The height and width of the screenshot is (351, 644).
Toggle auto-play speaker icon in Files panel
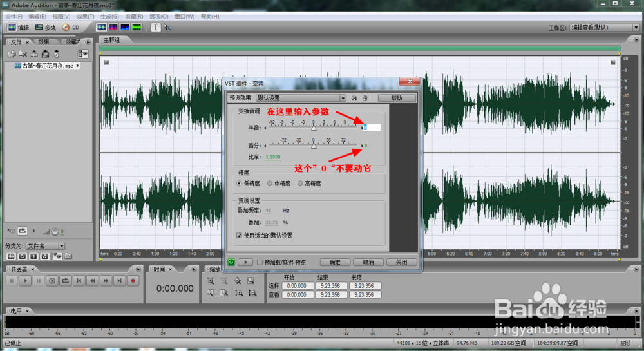[x=11, y=231]
